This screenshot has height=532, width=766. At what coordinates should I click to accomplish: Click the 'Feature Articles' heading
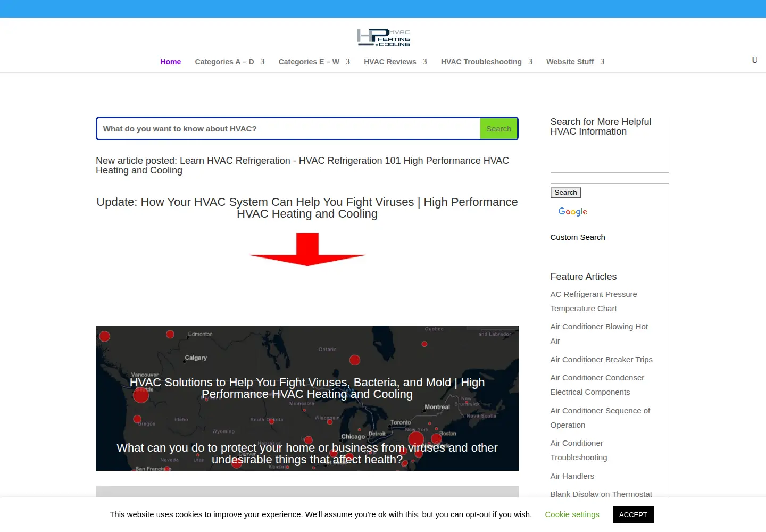(x=583, y=277)
